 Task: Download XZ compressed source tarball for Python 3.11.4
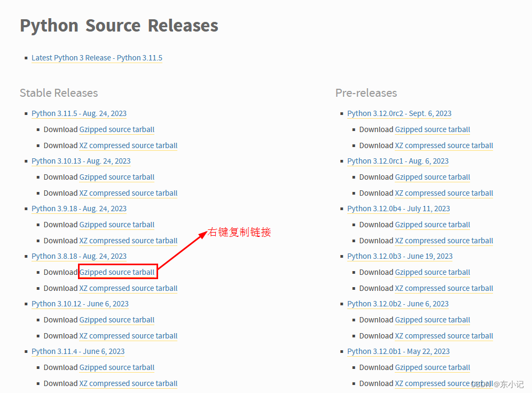coord(128,383)
